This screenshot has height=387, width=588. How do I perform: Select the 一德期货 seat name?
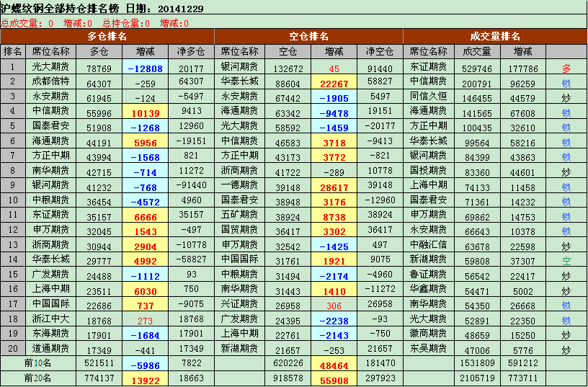240,185
